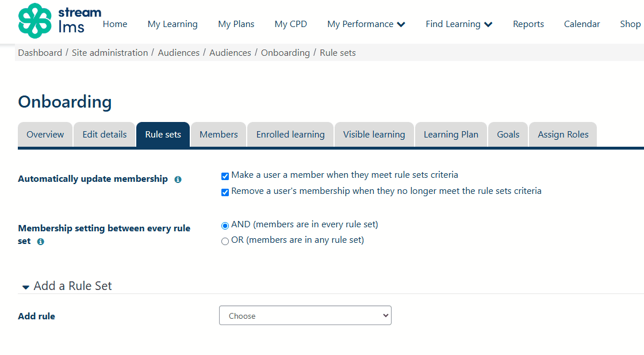Switch to the Enrolled learning tab
The width and height of the screenshot is (644, 355).
tap(290, 134)
